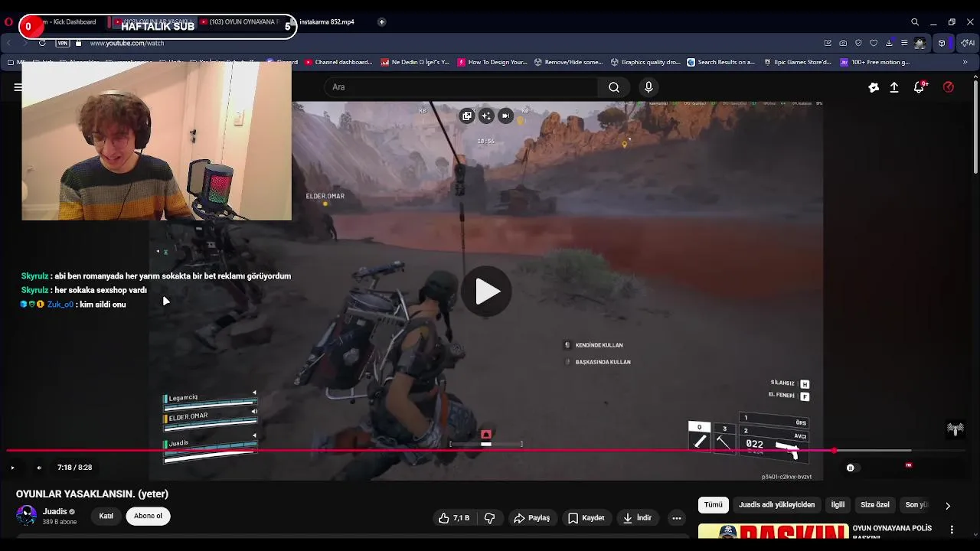Click the video progress bar scrubber
The width and height of the screenshot is (980, 551).
[x=834, y=451]
